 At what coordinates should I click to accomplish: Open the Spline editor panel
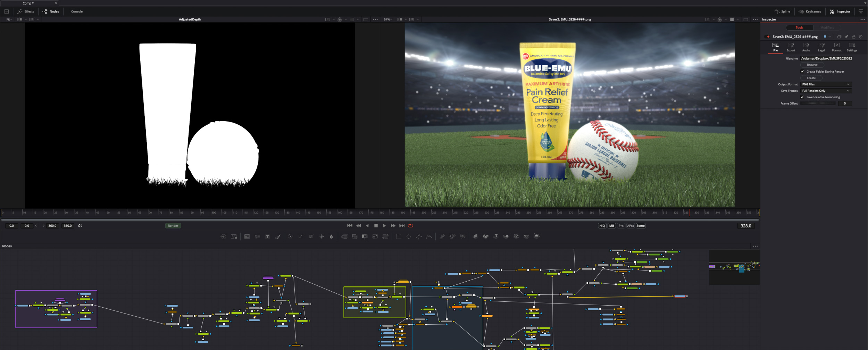(782, 11)
